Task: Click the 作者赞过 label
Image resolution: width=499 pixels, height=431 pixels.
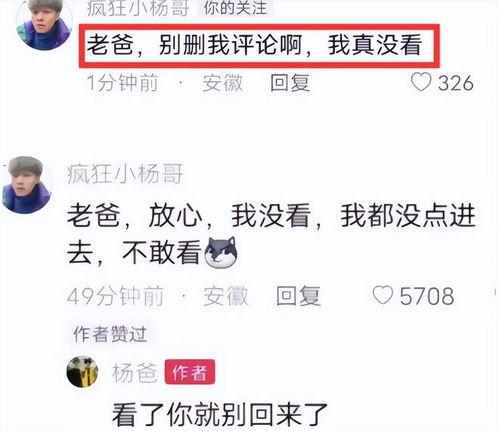Action: 110,334
